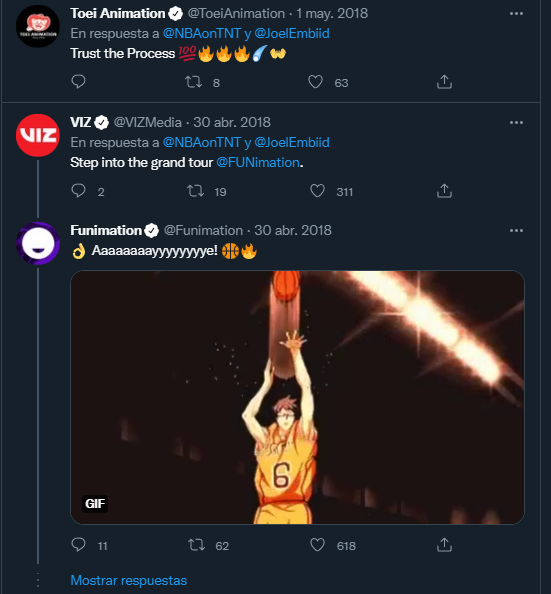Open the VIZ profile avatar
This screenshot has height=594, width=551.
38,135
